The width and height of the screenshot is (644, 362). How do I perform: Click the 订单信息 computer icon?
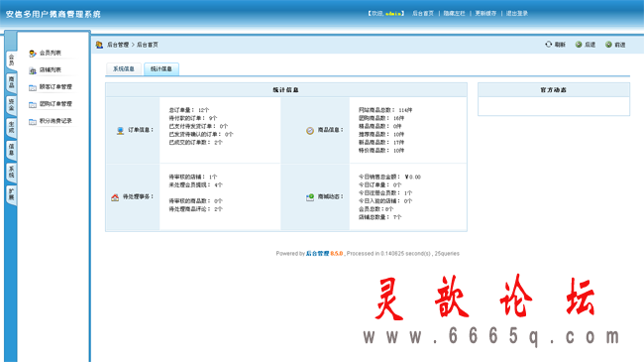click(120, 130)
